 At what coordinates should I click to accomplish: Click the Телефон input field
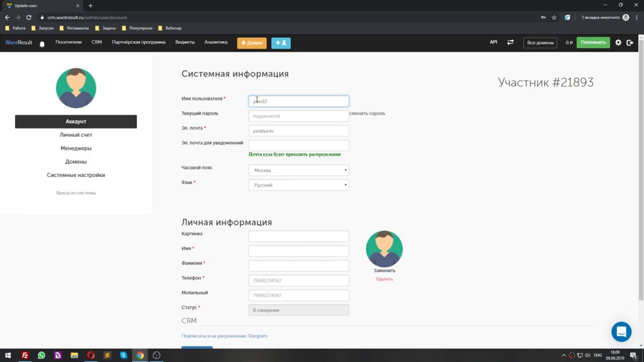click(298, 281)
